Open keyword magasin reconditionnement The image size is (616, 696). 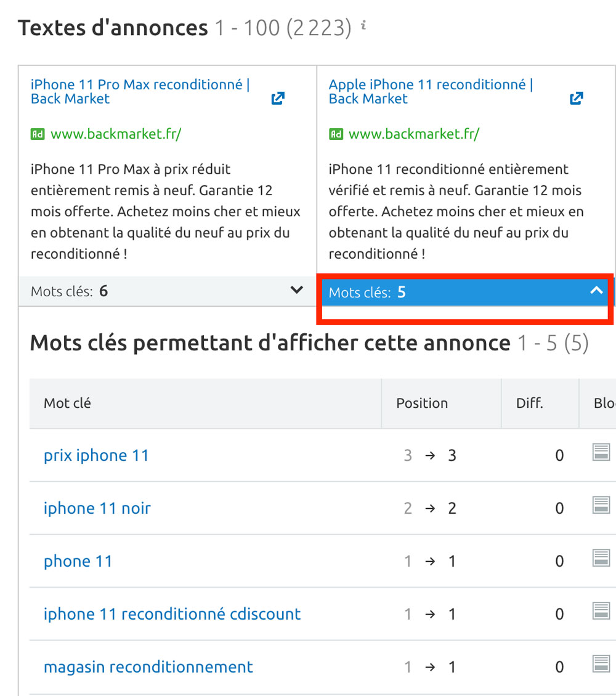(x=148, y=666)
